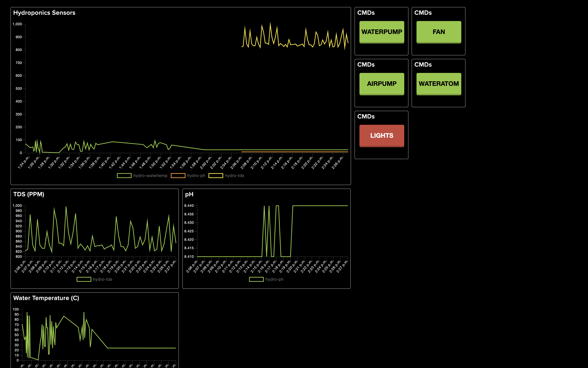Click the CMDs title above LIGHTS
This screenshot has width=588, height=368.
[x=366, y=116]
